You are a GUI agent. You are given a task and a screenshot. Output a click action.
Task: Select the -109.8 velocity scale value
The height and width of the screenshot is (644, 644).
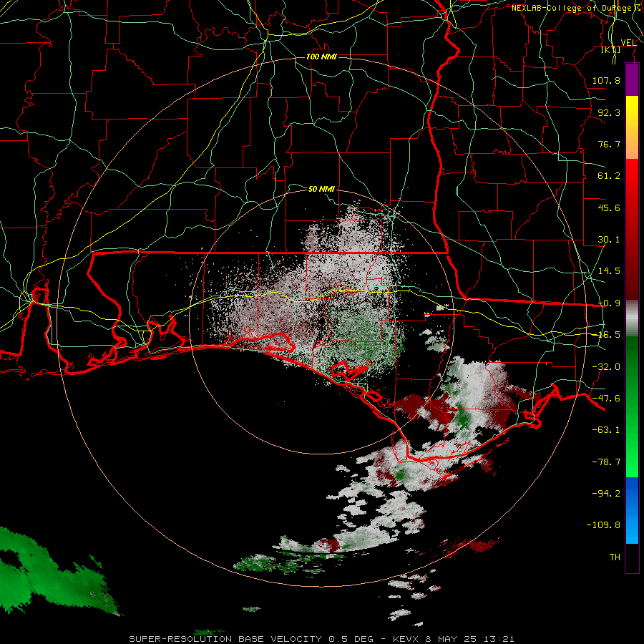point(603,525)
